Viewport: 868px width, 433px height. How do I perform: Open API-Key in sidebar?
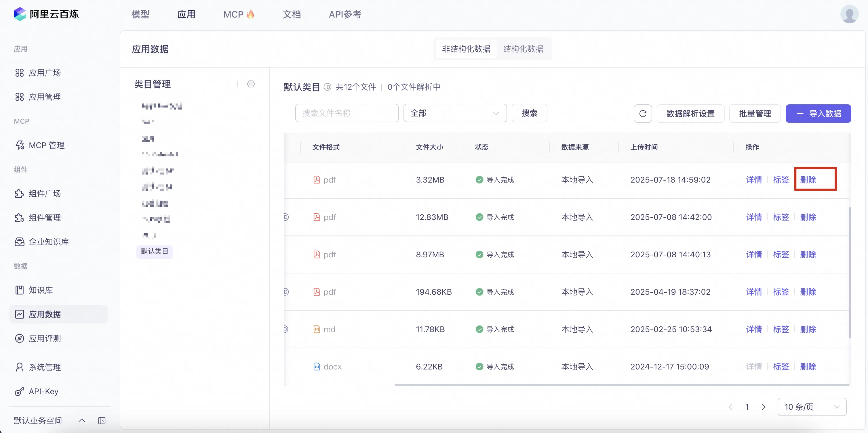43,391
